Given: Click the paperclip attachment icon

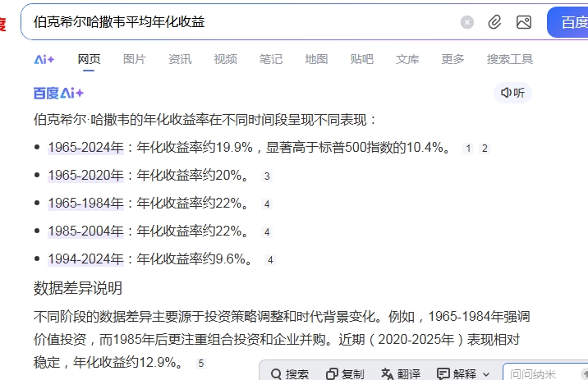Looking at the screenshot, I should pyautogui.click(x=494, y=22).
